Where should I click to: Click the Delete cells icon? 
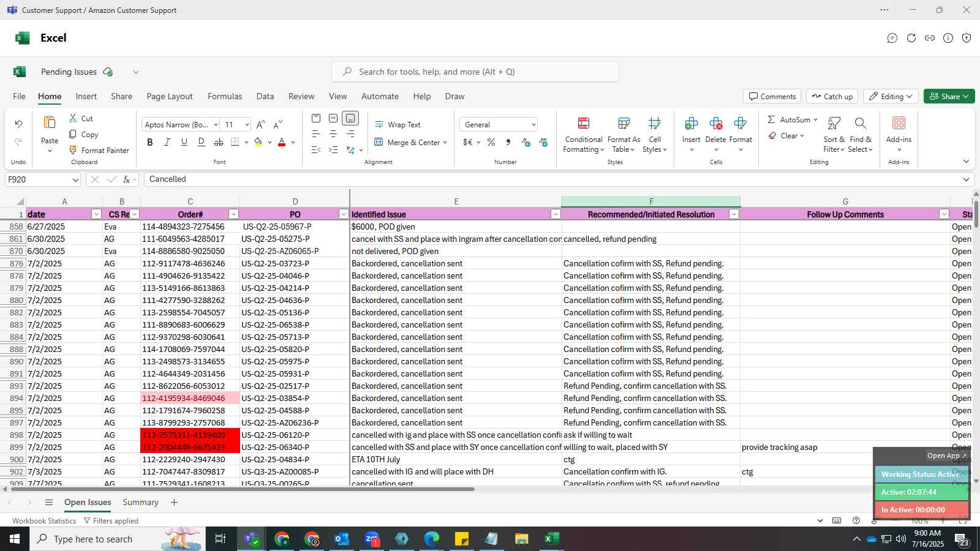[715, 124]
